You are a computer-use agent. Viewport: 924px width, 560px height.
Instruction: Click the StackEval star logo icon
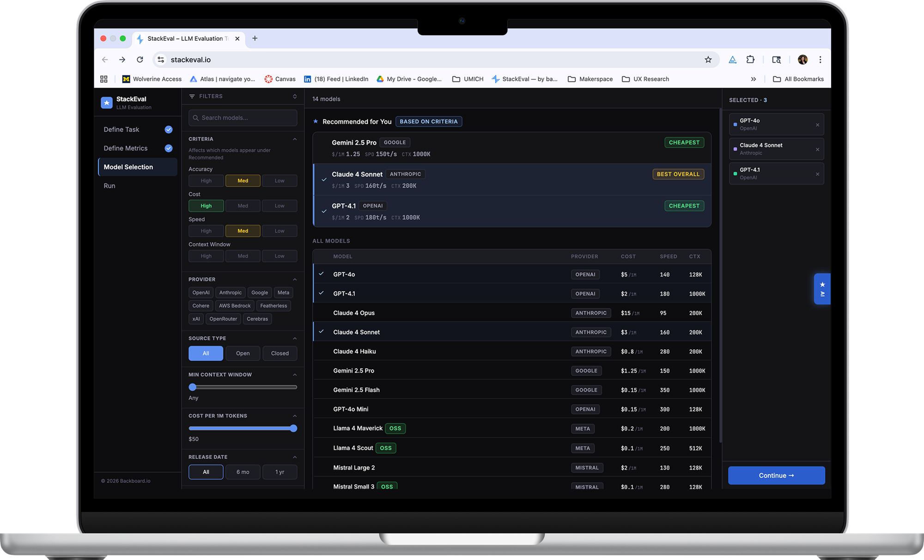(107, 103)
